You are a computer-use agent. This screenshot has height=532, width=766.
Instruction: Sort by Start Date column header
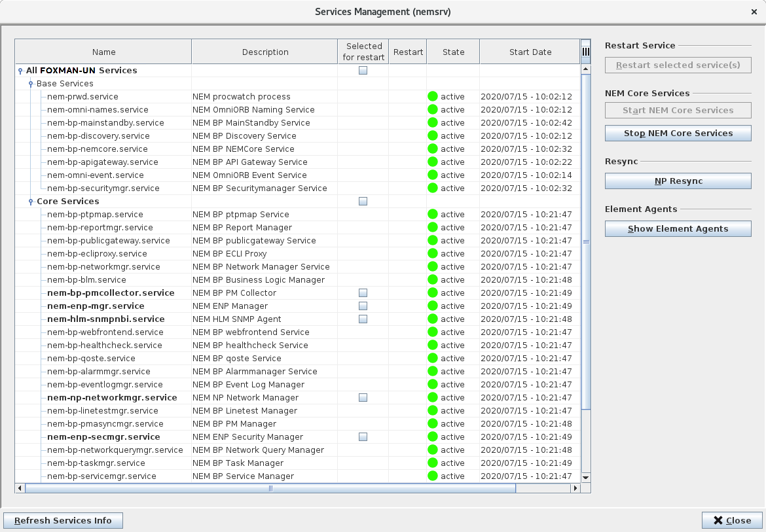tap(530, 52)
